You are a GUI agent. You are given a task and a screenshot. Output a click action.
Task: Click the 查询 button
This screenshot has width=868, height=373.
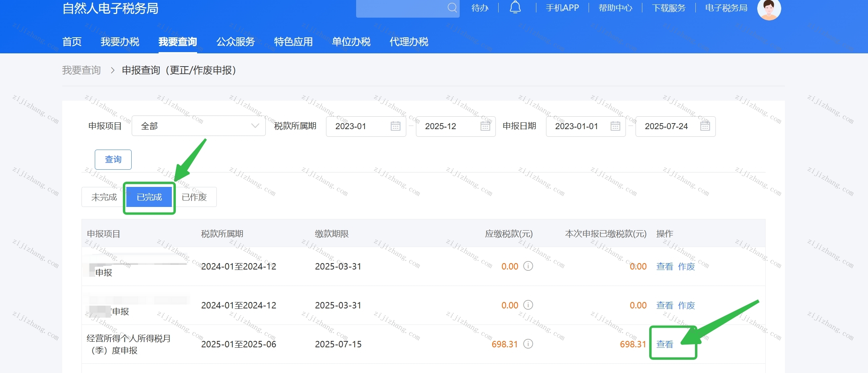point(113,160)
